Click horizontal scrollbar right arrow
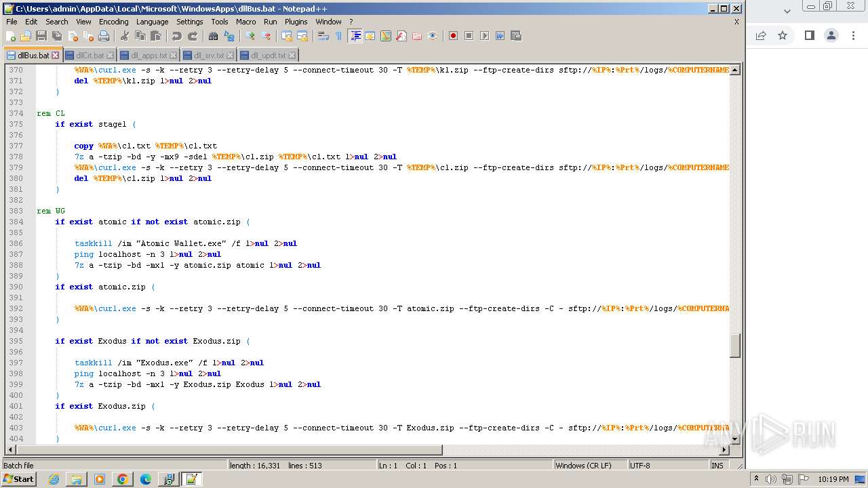This screenshot has height=488, width=868. 724,449
